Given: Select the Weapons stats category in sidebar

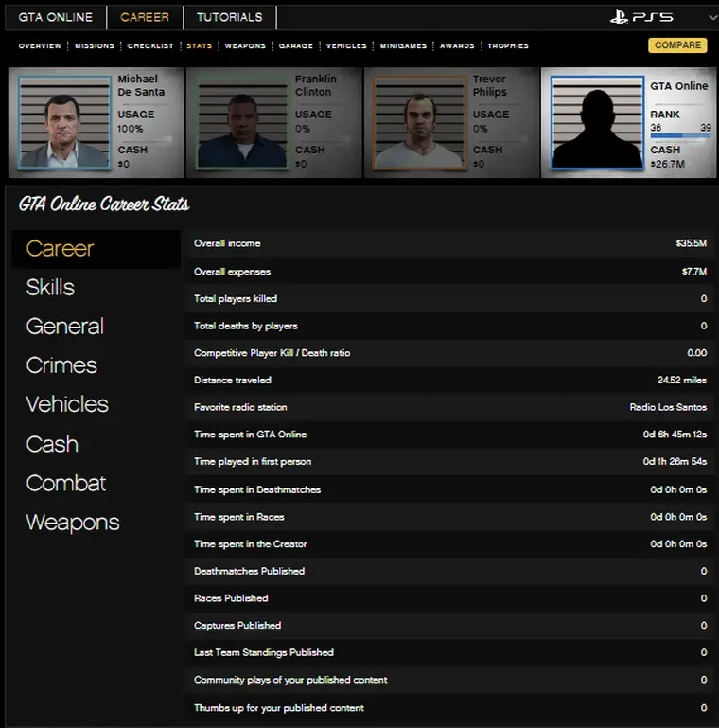Looking at the screenshot, I should tap(72, 523).
